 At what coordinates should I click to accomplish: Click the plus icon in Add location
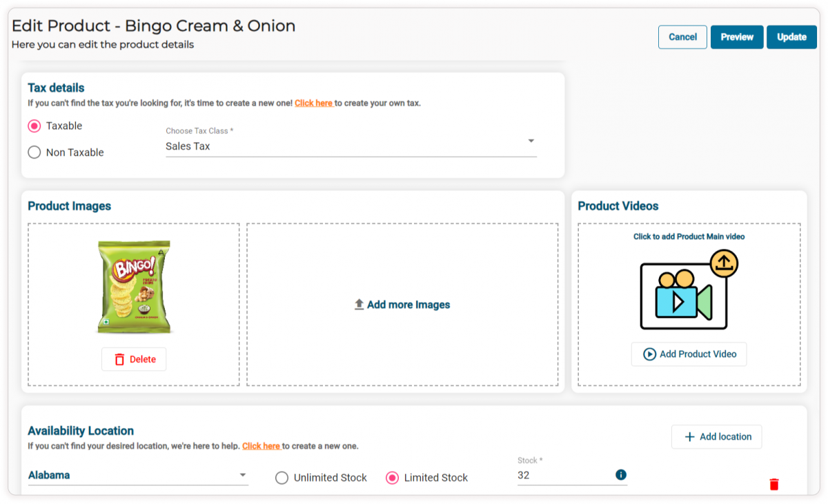tap(689, 436)
